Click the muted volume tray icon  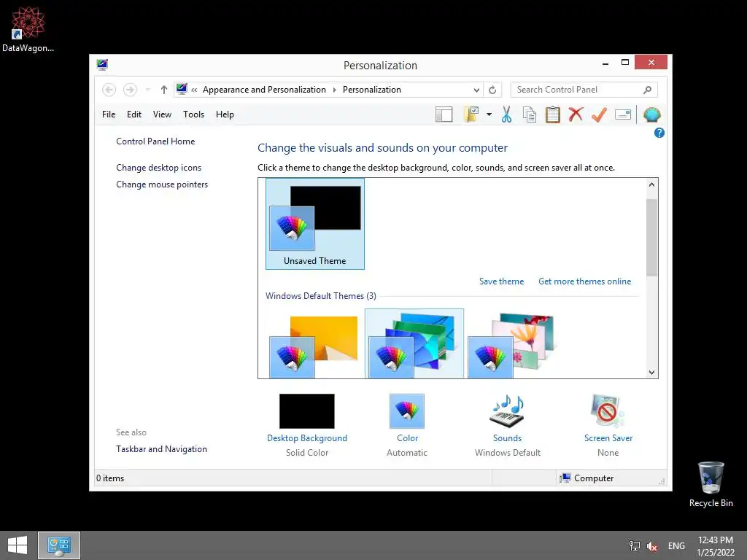tap(651, 545)
